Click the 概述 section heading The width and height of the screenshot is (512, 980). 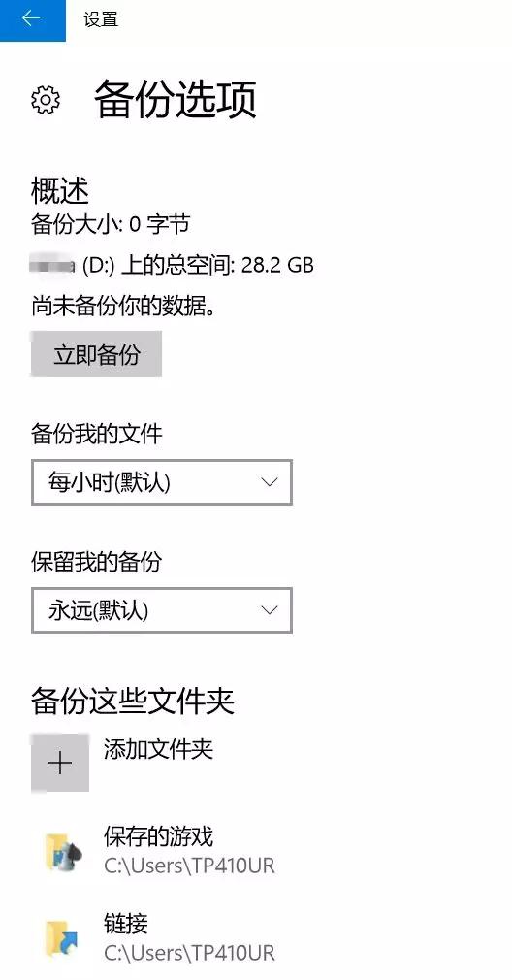click(x=60, y=190)
